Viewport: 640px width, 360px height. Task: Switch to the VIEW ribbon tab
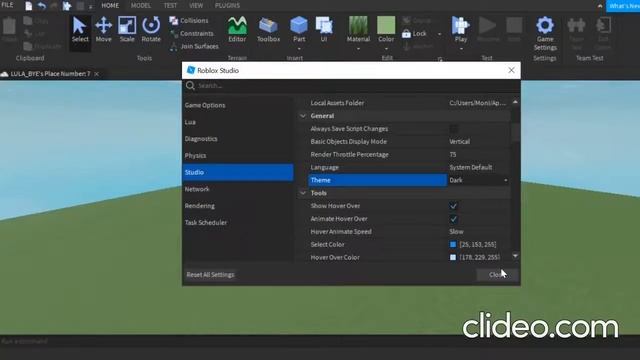tap(196, 6)
